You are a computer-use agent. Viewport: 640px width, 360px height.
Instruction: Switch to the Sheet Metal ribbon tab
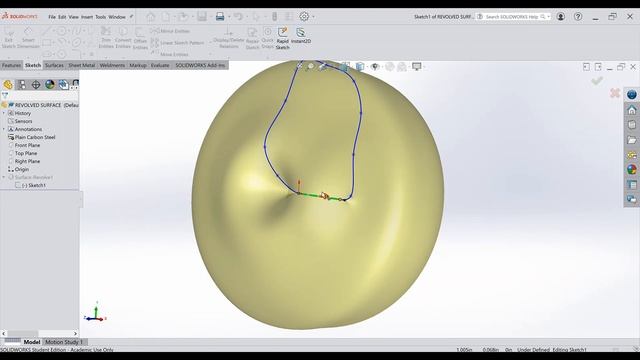[82, 65]
